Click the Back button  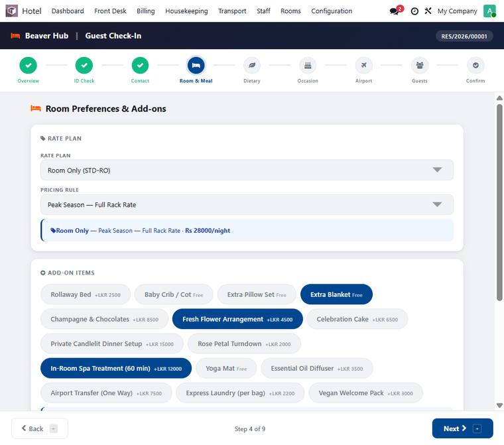[40, 428]
